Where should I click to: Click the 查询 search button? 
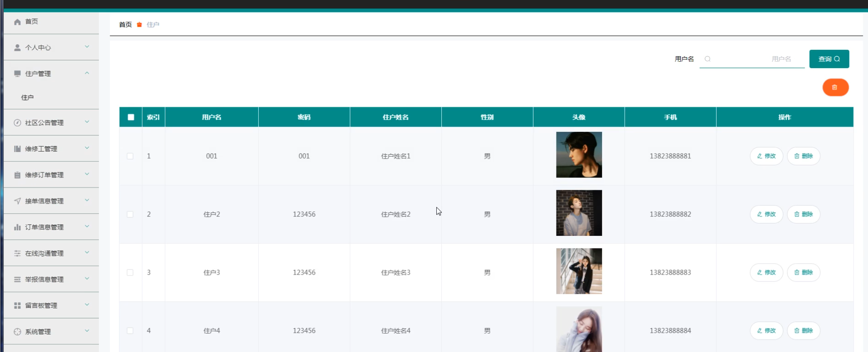[829, 59]
